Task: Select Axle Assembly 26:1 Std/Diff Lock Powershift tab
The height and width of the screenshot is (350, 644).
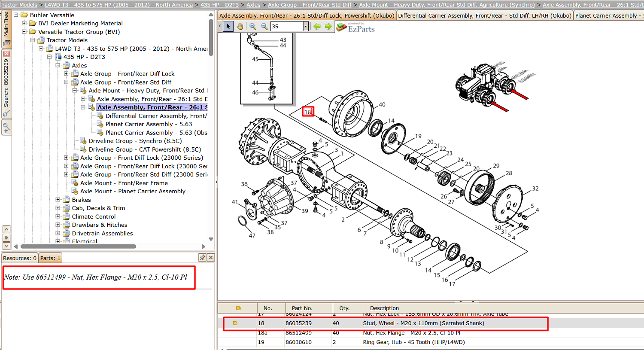Action: 307,16
